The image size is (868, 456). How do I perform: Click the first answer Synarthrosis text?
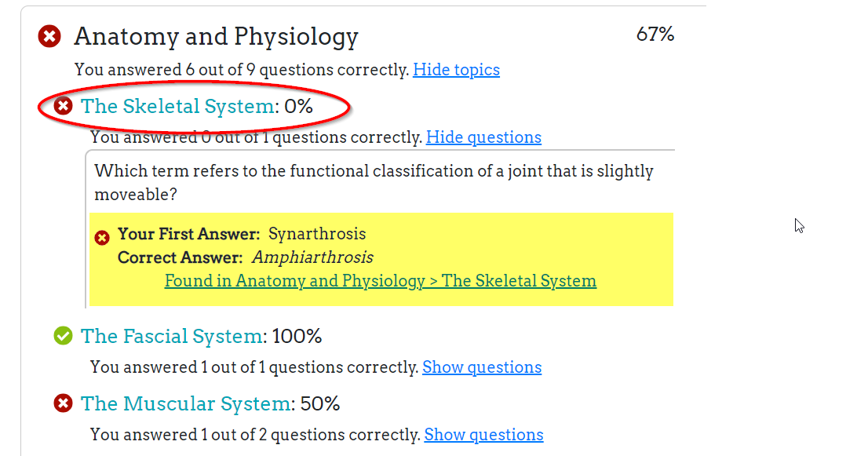(316, 234)
